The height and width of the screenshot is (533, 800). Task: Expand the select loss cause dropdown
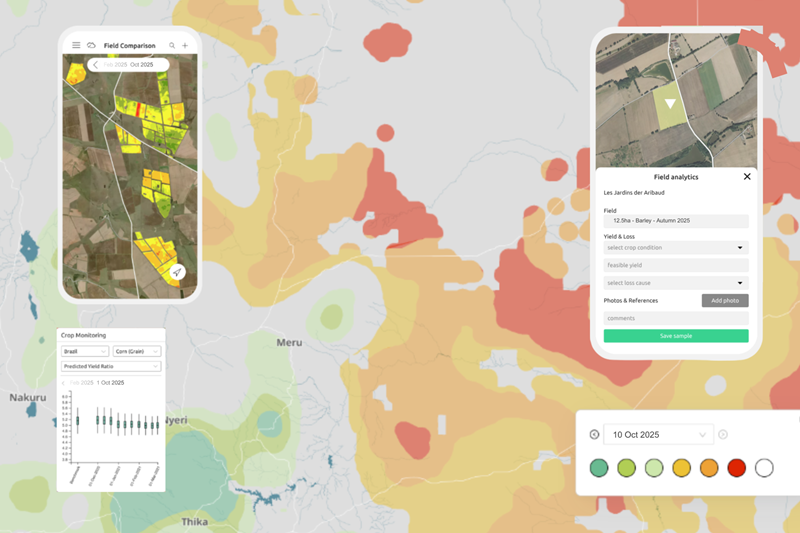(676, 283)
